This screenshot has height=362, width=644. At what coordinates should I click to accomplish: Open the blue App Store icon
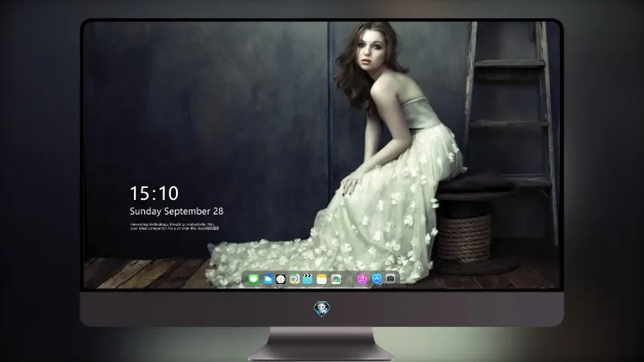[377, 279]
